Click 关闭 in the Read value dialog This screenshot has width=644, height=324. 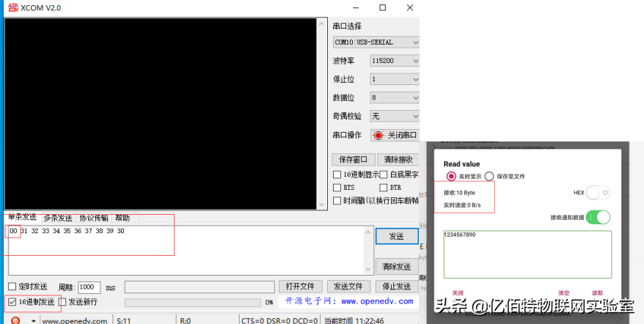click(458, 292)
